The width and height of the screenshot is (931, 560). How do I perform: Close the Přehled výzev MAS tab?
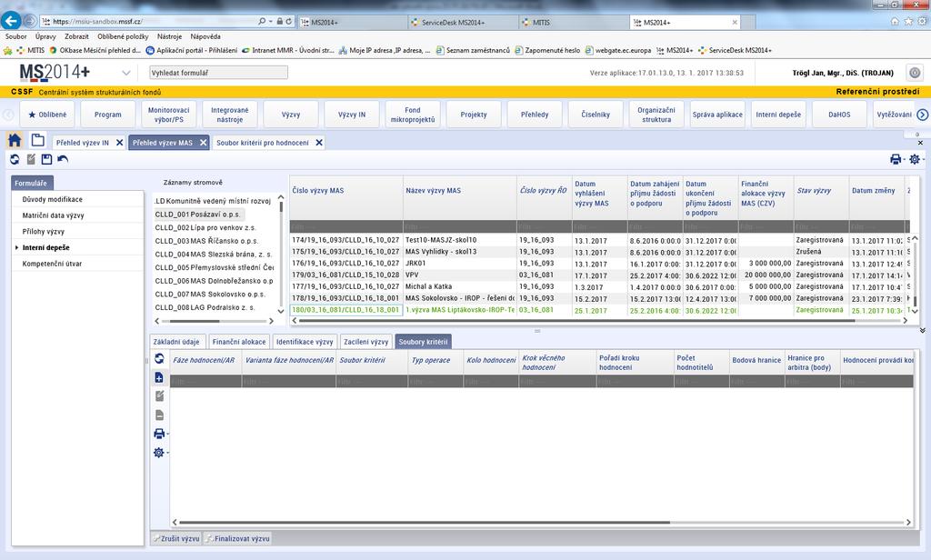pos(203,143)
